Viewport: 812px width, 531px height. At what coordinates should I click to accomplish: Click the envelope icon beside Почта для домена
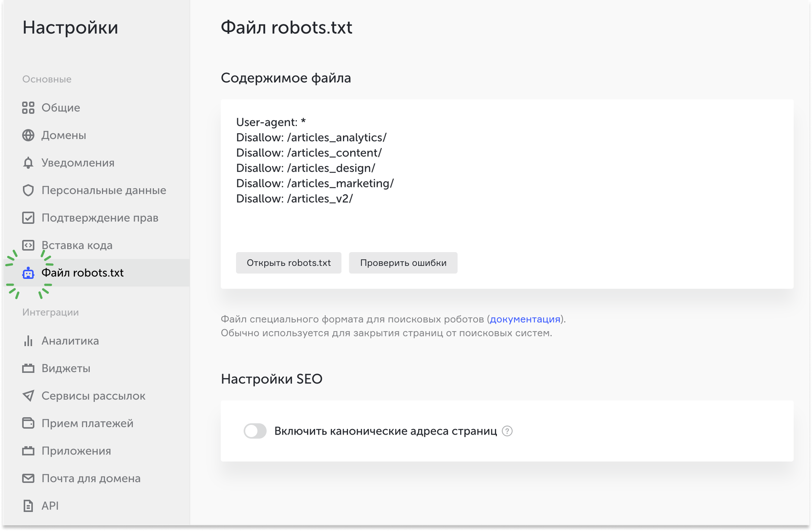tap(28, 478)
